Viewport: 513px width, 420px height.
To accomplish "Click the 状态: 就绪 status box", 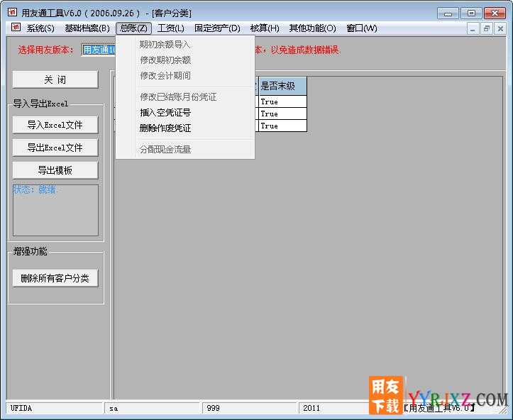I will [55, 210].
